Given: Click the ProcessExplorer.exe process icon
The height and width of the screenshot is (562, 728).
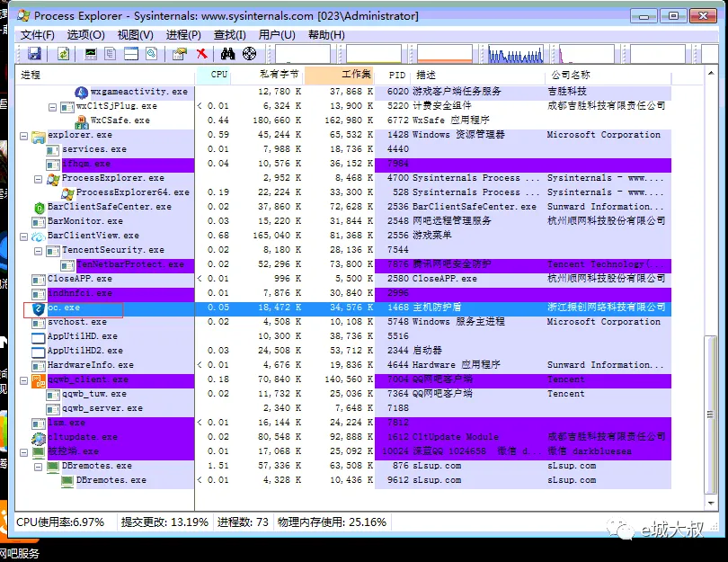Looking at the screenshot, I should 53,179.
